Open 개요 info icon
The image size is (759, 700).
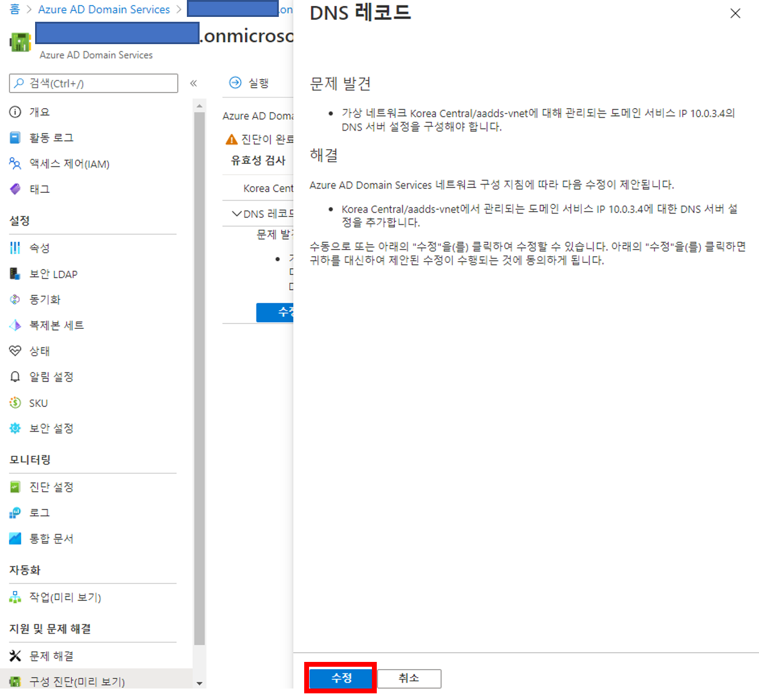tap(15, 112)
